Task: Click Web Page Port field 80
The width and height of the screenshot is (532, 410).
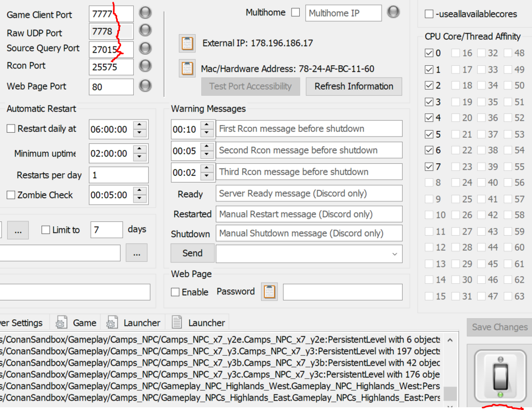Action: (x=111, y=87)
